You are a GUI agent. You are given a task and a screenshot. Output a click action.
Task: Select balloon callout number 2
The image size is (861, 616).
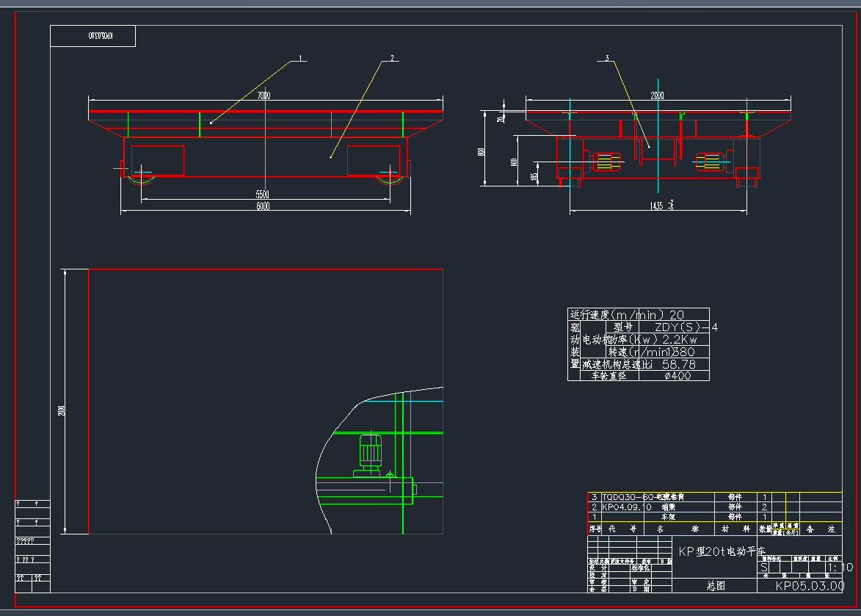[x=393, y=56]
